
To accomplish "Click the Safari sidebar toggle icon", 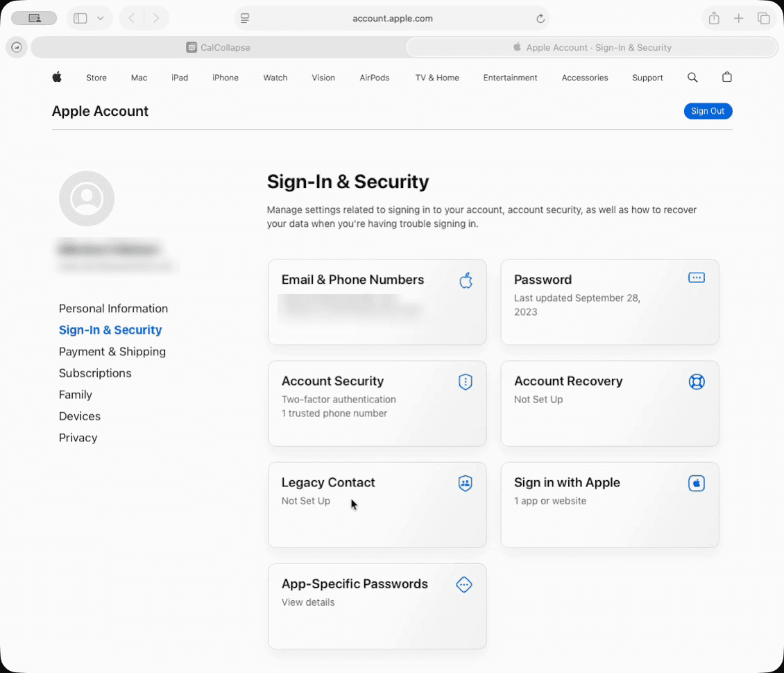I will pos(80,19).
